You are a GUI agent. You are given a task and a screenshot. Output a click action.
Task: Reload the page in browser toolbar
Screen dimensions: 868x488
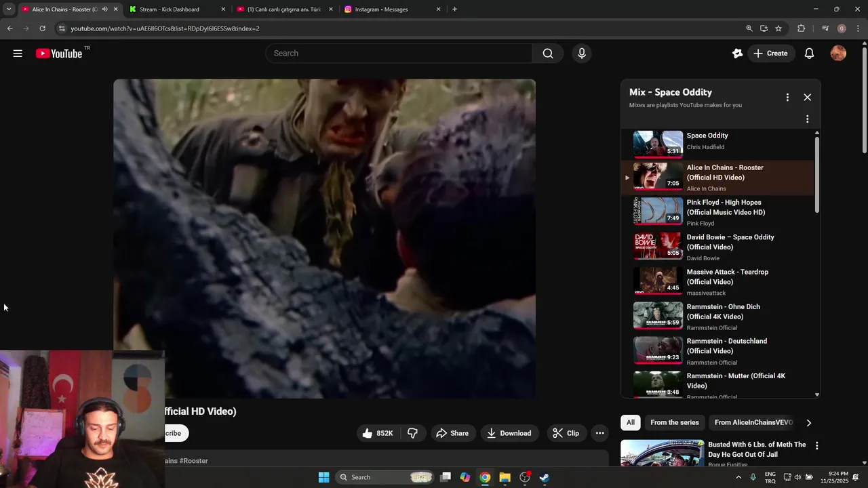click(x=42, y=28)
